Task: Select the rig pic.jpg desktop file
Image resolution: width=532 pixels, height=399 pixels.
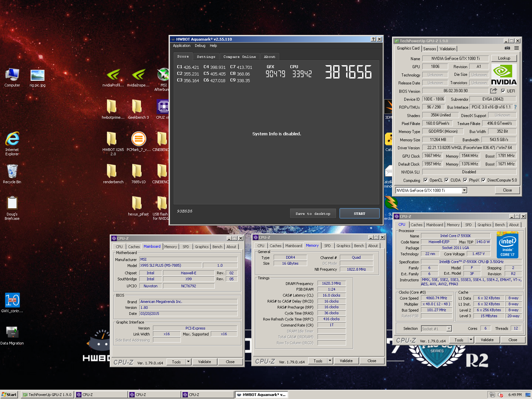Action: 38,78
